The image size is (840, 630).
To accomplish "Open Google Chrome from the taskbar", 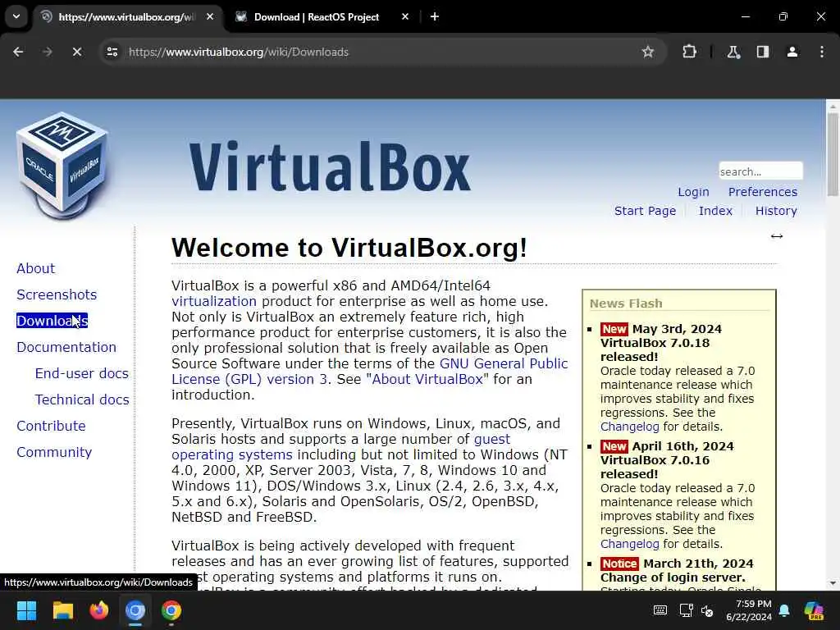I will click(x=171, y=610).
